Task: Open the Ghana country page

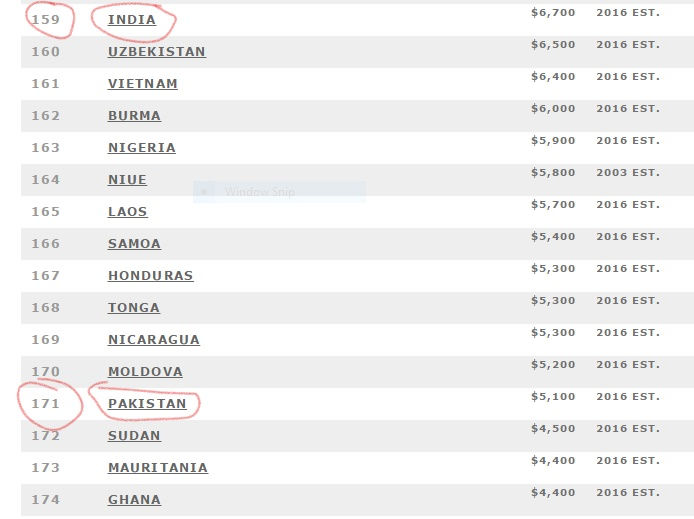Action: 134,500
